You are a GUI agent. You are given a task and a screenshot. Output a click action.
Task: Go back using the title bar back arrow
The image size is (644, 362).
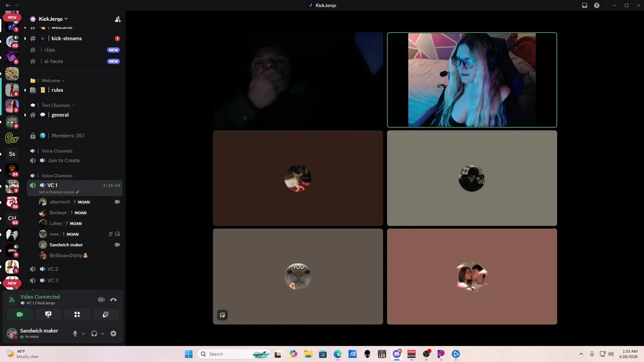click(x=8, y=5)
